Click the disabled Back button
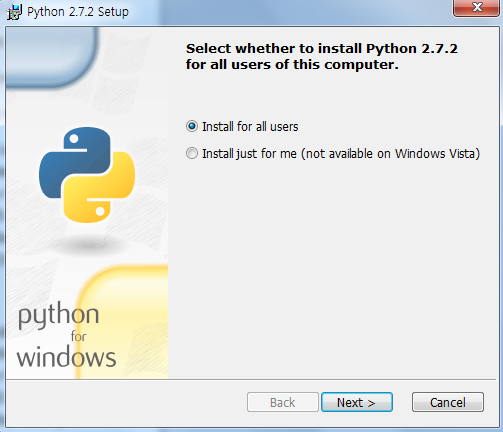This screenshot has height=432, width=503. click(283, 402)
